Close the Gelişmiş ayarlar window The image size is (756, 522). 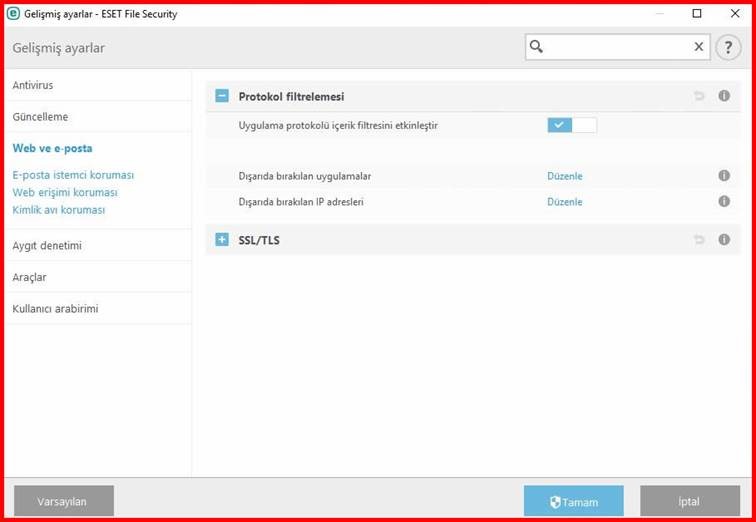[735, 13]
